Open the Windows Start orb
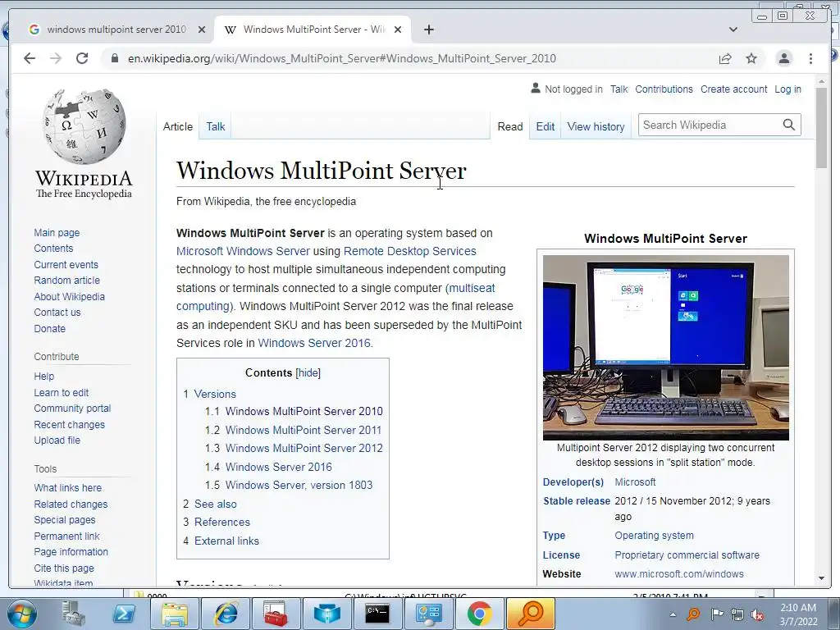840x630 pixels. pos(22,614)
